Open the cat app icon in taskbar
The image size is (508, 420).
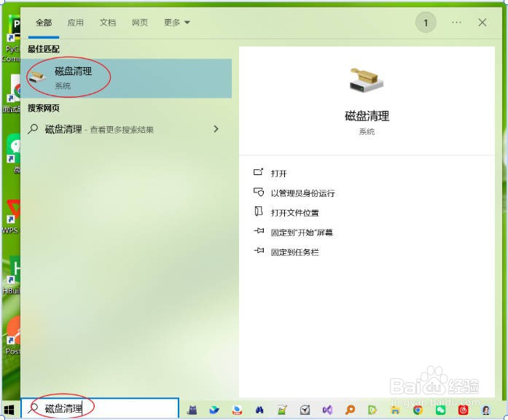[x=192, y=411]
